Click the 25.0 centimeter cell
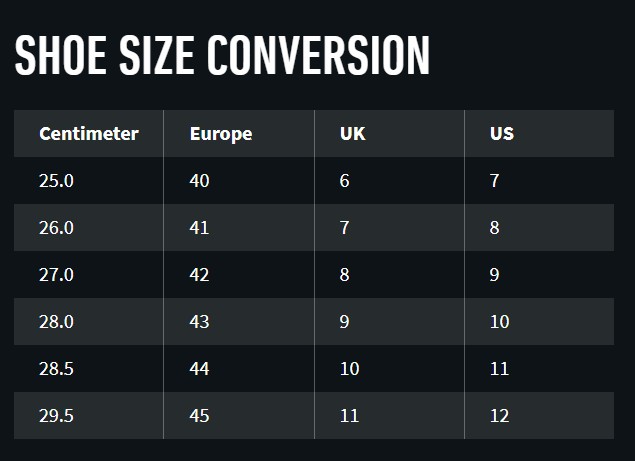The image size is (635, 461). point(56,181)
